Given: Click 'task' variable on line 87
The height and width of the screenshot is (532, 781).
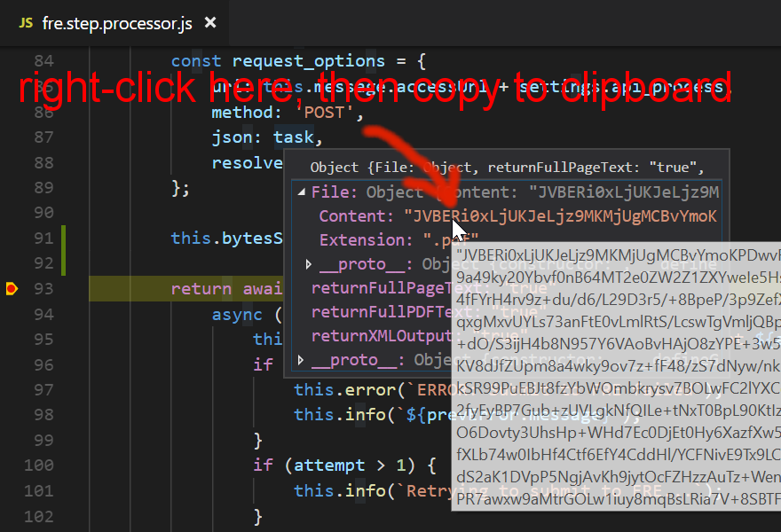Looking at the screenshot, I should tap(294, 137).
